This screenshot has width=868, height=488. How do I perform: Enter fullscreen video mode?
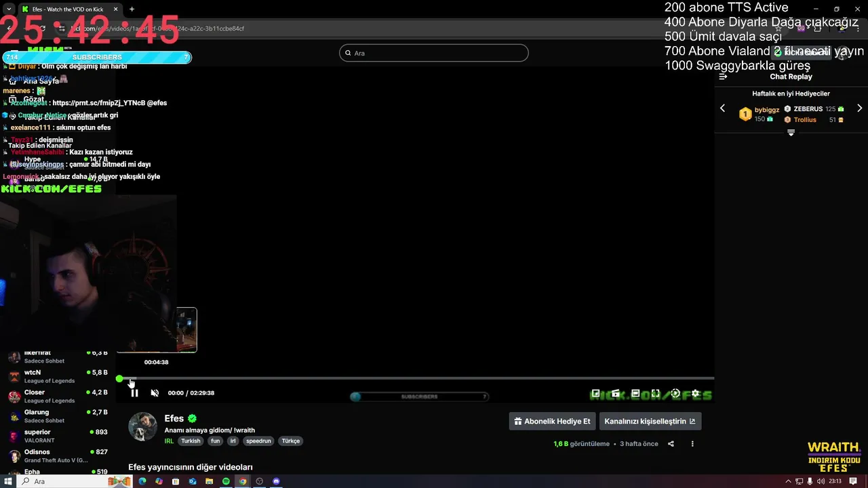(x=656, y=393)
